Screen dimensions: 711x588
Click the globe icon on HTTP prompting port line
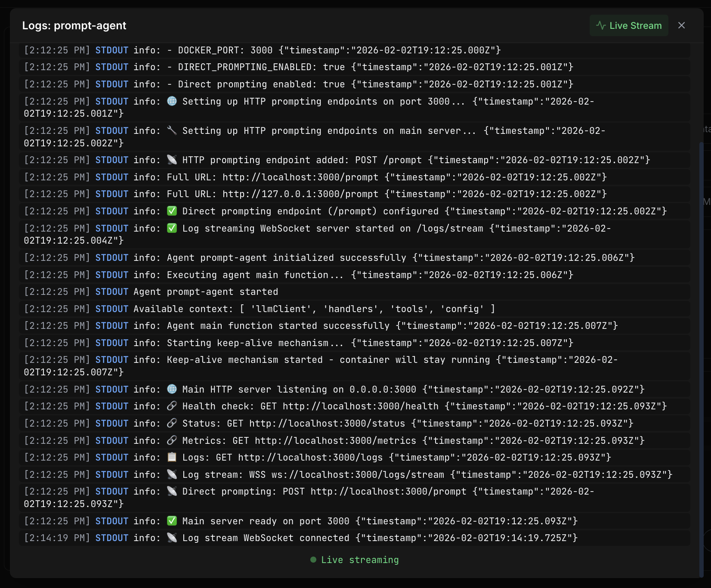(172, 101)
